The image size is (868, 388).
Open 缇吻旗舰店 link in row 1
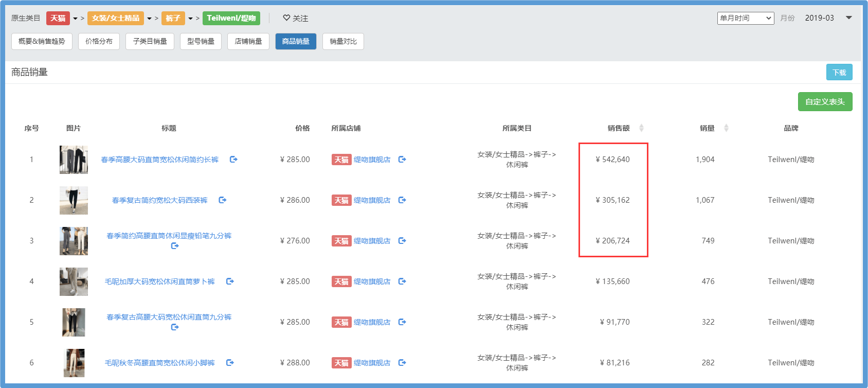pos(372,160)
